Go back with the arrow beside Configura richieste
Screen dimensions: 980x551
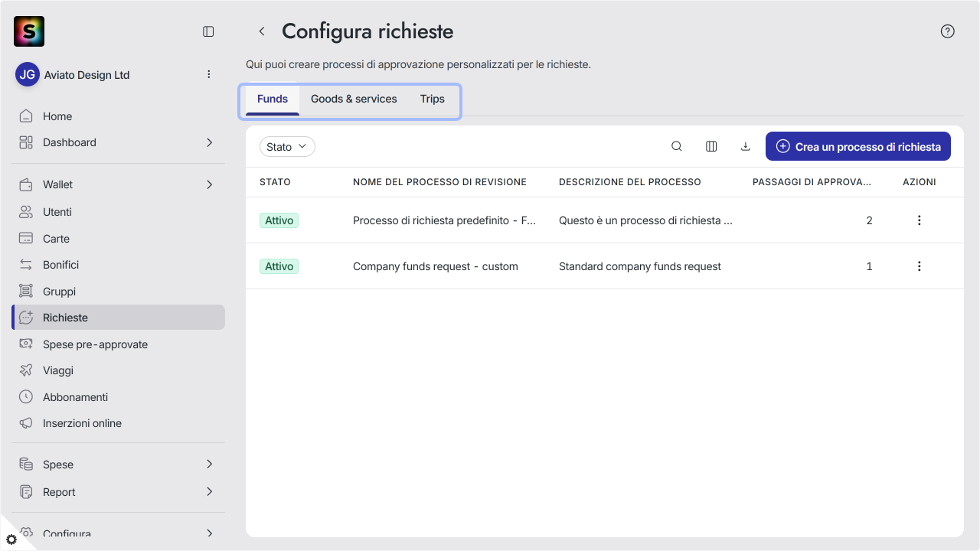pos(262,31)
